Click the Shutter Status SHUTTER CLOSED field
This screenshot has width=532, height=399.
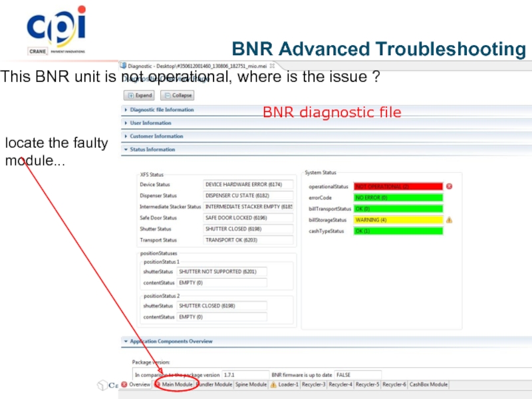point(248,229)
